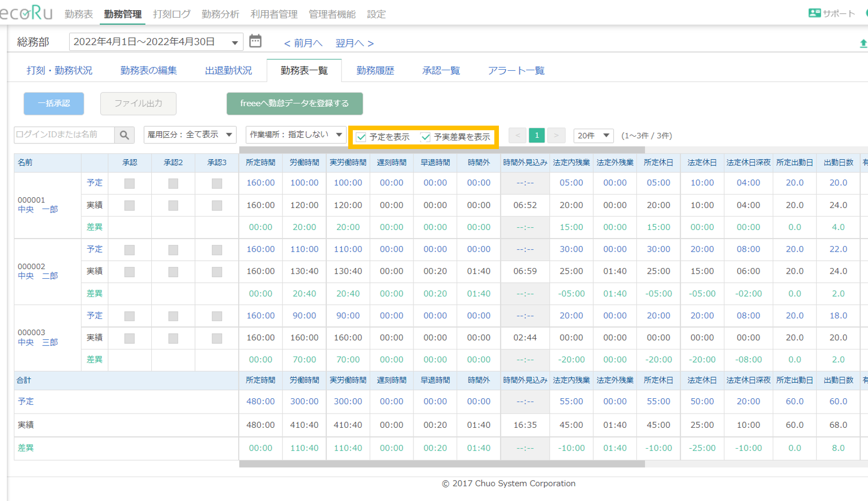Switch to the 勤務履歴 tab
This screenshot has height=501, width=868.
pos(376,70)
